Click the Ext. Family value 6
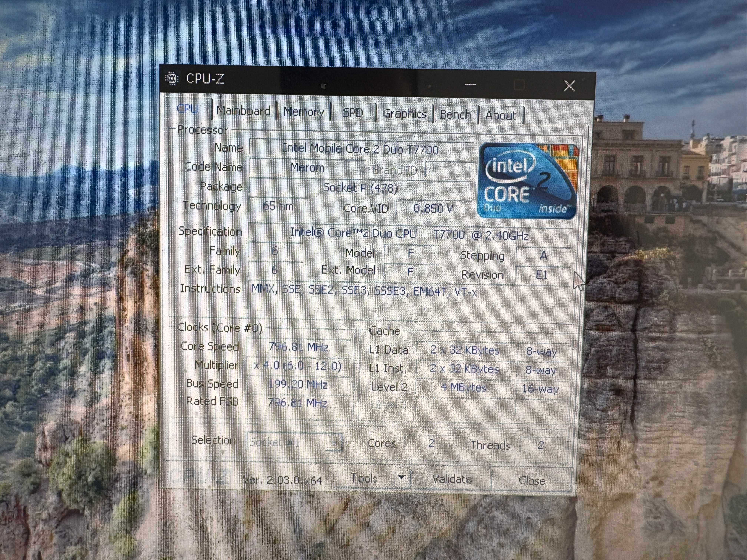Viewport: 747px width, 560px height. [x=275, y=269]
